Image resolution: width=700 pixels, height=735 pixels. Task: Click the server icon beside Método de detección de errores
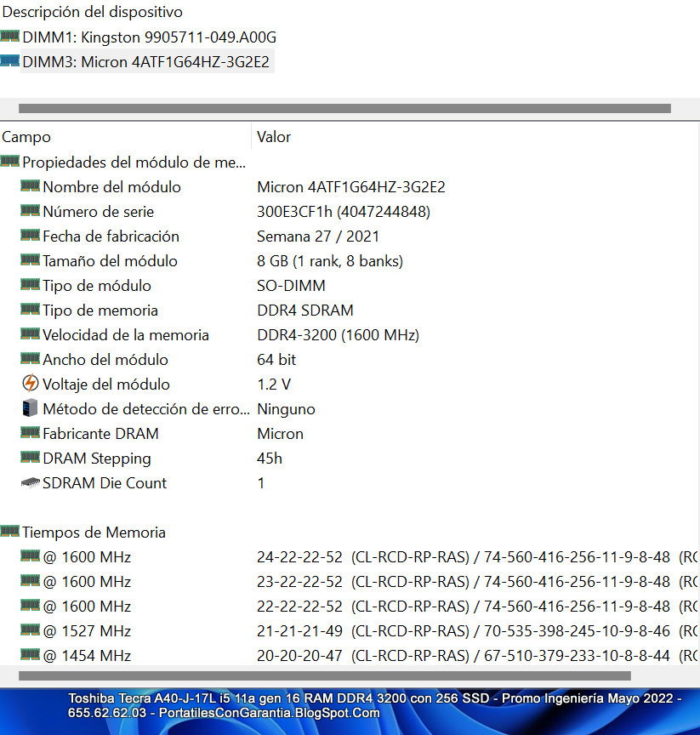click(x=30, y=407)
